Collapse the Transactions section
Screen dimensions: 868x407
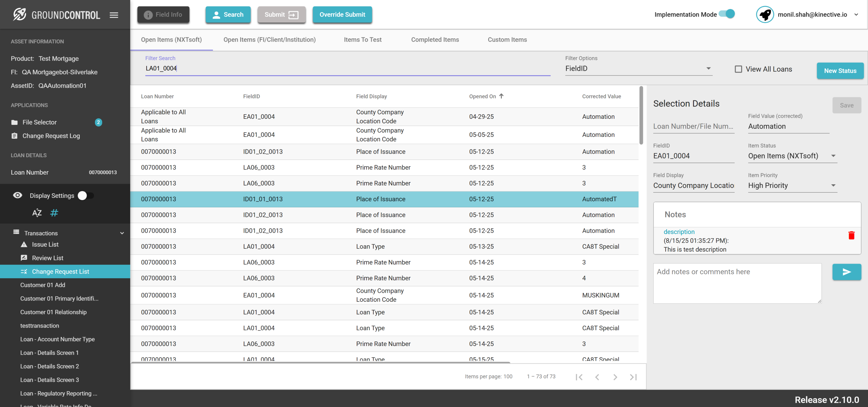point(122,233)
